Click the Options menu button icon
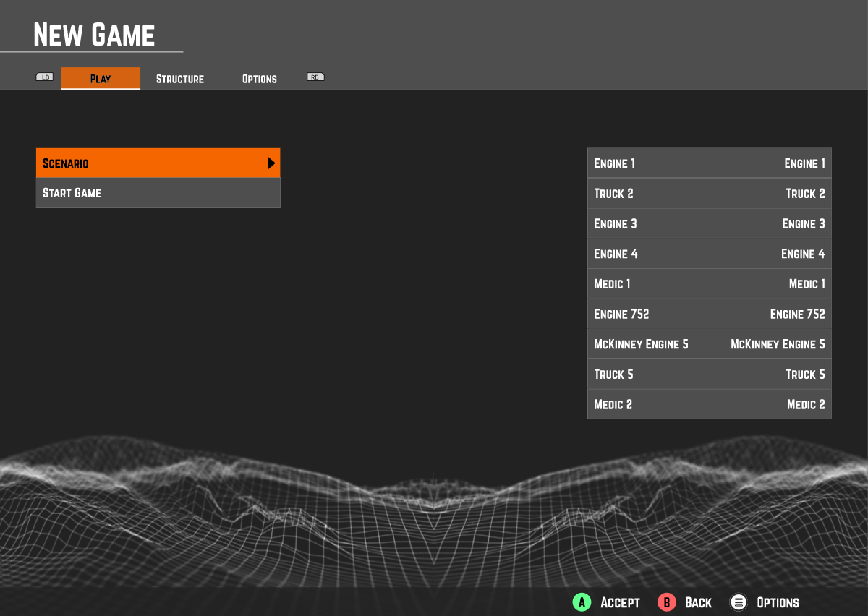This screenshot has height=616, width=868. click(x=738, y=602)
